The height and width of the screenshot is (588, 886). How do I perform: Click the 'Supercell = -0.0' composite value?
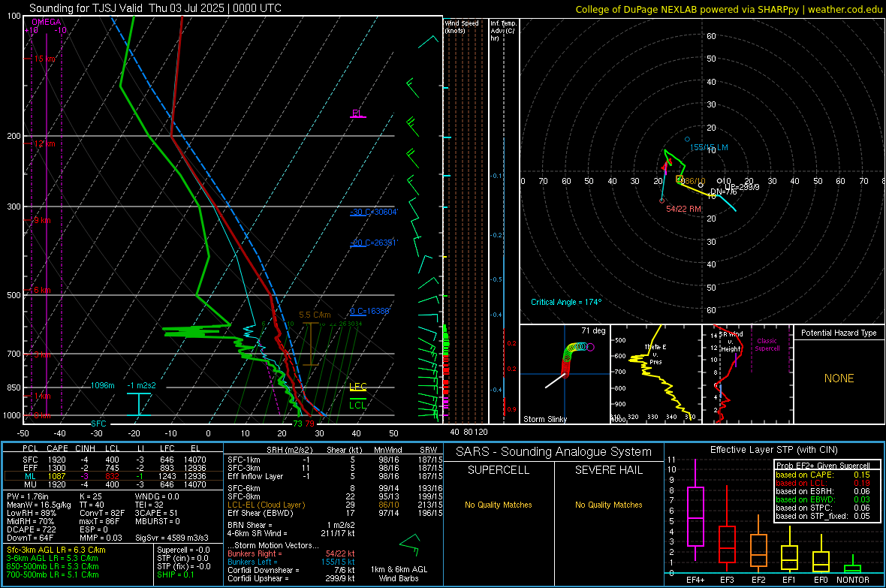(x=183, y=550)
